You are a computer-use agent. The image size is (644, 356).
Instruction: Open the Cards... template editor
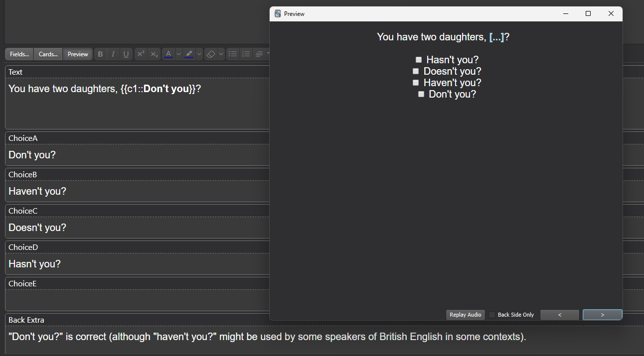point(48,54)
